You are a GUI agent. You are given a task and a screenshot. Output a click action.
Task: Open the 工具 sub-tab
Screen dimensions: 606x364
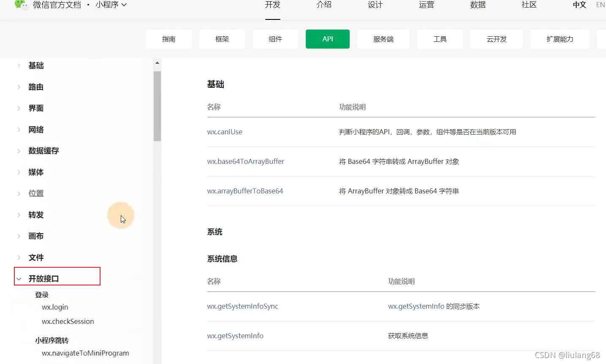(x=440, y=39)
